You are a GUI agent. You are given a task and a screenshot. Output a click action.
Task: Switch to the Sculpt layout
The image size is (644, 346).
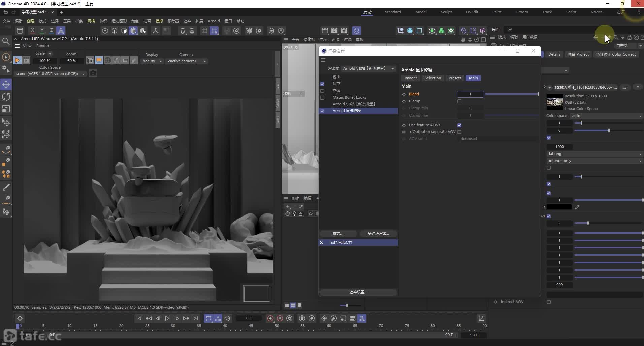tap(446, 12)
